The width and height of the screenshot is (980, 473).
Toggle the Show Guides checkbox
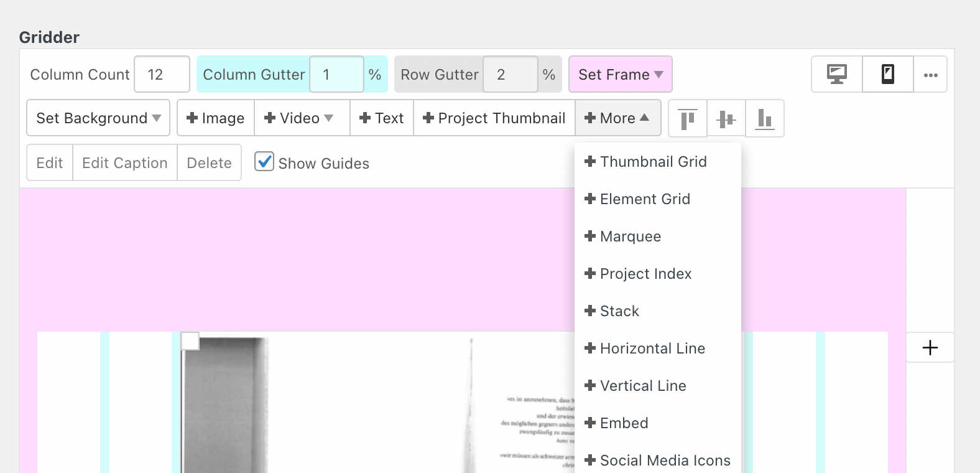[x=264, y=162]
